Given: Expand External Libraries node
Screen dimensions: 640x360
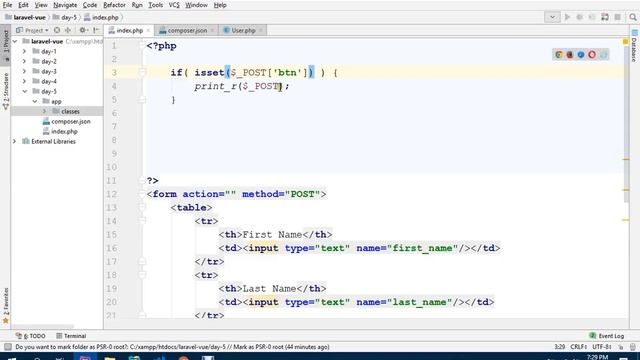Looking at the screenshot, I should (15, 142).
